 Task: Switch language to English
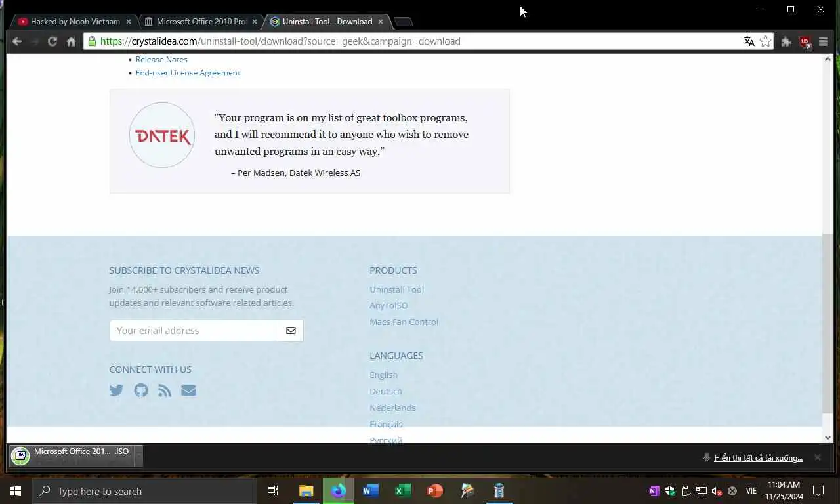383,375
